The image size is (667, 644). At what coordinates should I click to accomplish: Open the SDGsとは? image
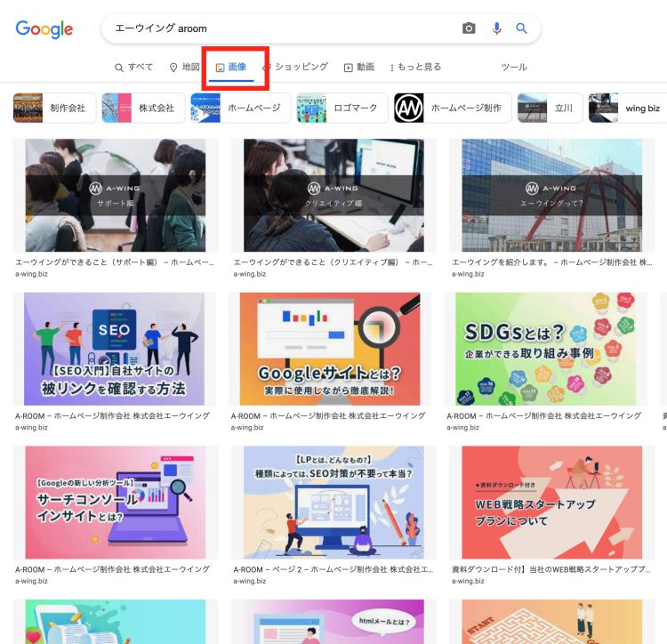pos(546,349)
